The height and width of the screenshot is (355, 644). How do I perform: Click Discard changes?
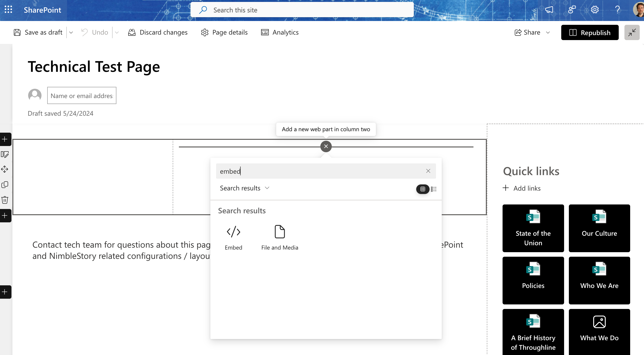(x=158, y=32)
